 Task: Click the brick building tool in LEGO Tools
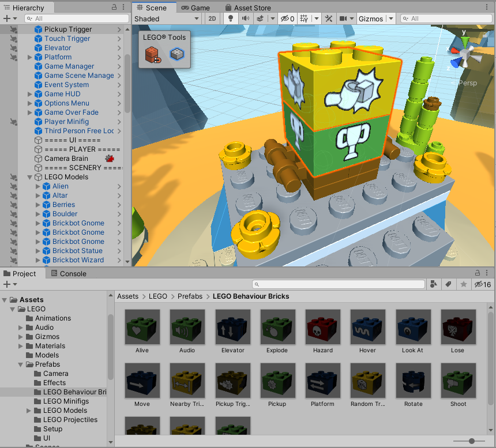152,54
